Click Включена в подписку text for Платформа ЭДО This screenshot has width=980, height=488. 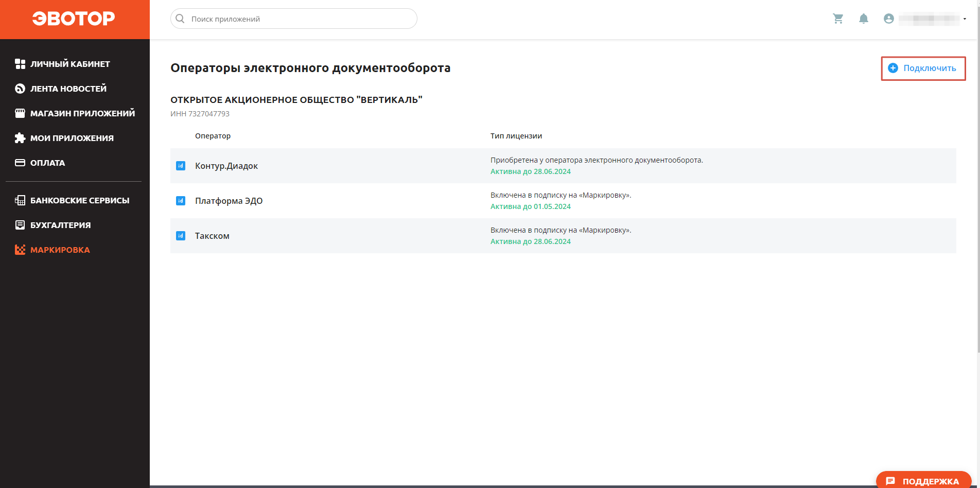coord(561,195)
